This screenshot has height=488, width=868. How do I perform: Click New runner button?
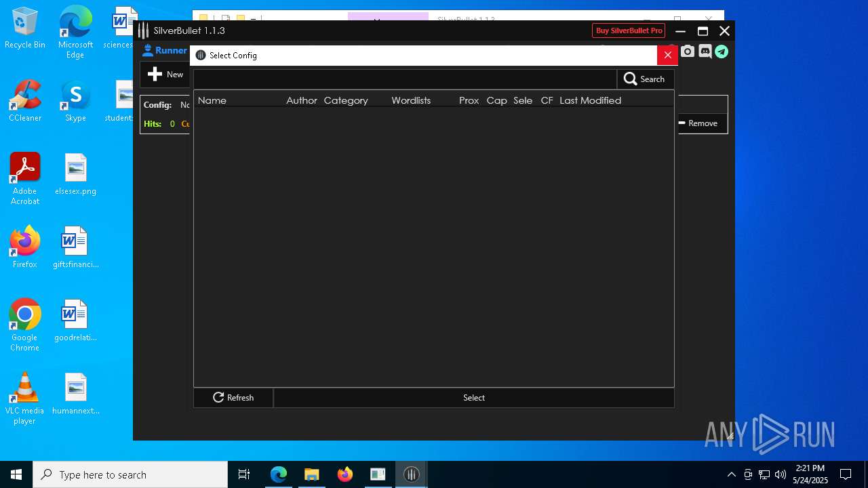pos(165,75)
